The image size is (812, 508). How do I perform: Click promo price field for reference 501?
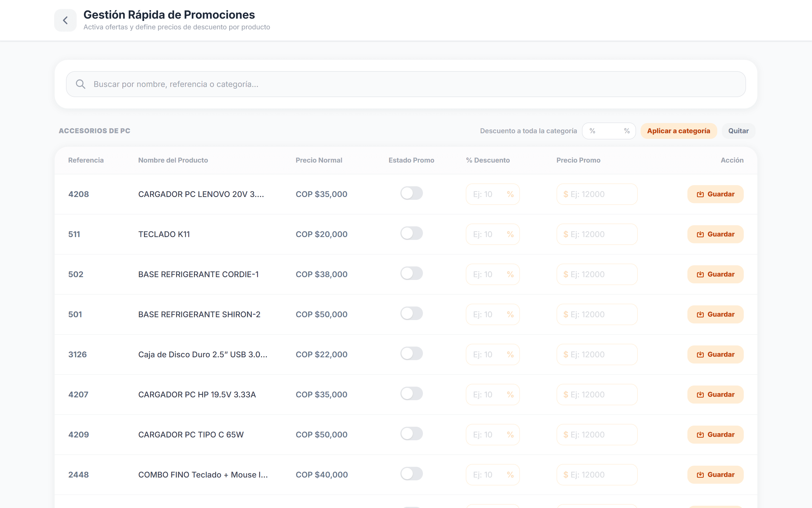coord(597,314)
